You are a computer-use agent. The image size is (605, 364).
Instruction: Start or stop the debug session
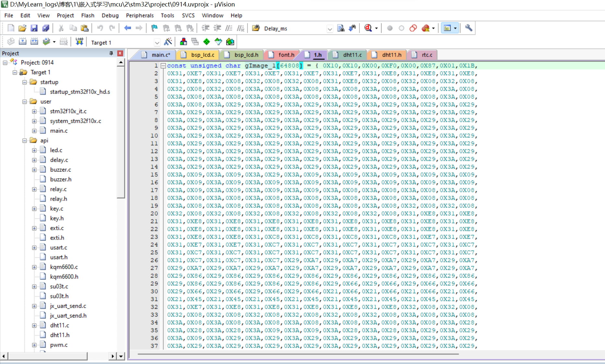(x=368, y=28)
